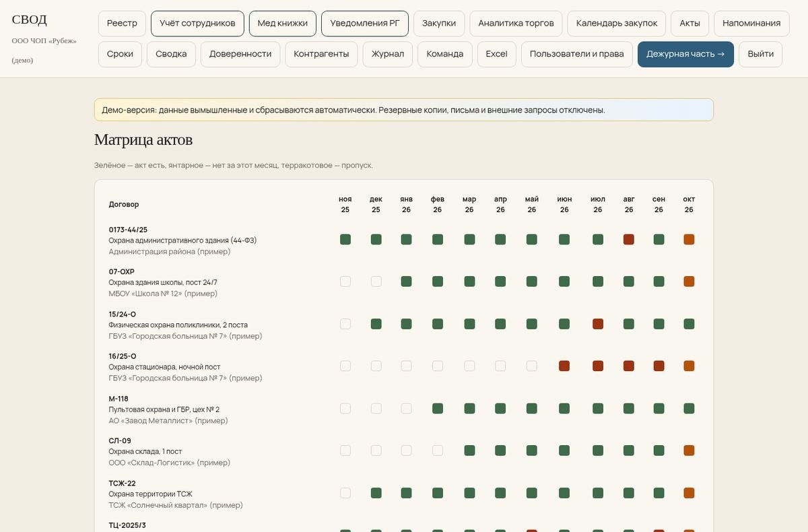Open the Журнал page
The height and width of the screenshot is (532, 808).
(x=388, y=55)
